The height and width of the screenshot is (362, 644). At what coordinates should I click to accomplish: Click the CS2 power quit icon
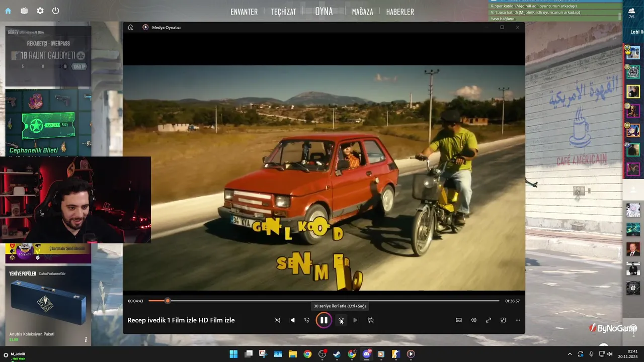pos(56,11)
